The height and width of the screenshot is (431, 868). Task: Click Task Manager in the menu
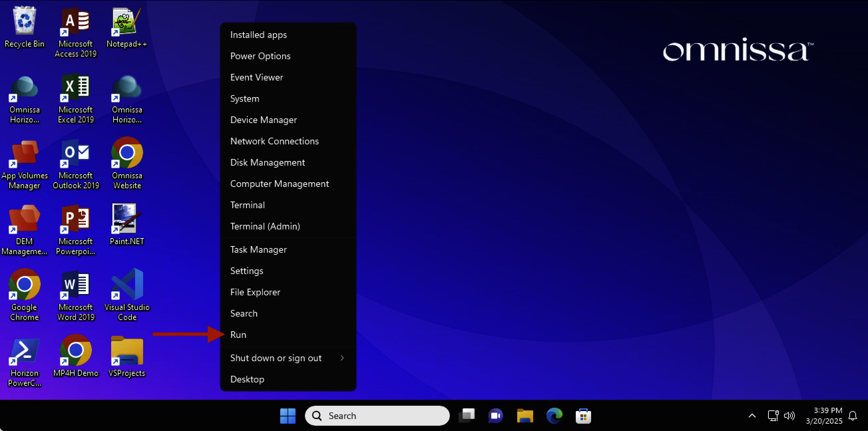point(259,249)
